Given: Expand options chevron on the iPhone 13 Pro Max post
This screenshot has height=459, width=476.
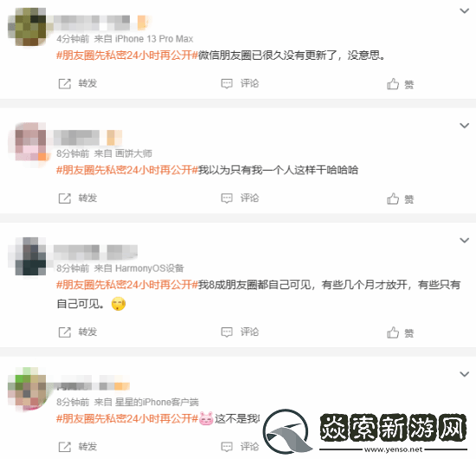Looking at the screenshot, I should 465,11.
